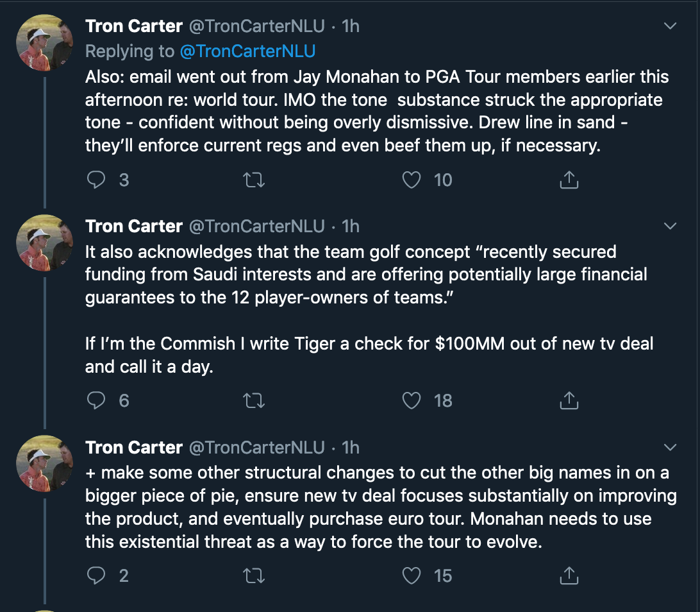Retweet the Jay Monahan email tweet
Screen dimensions: 700x612
(x=254, y=180)
